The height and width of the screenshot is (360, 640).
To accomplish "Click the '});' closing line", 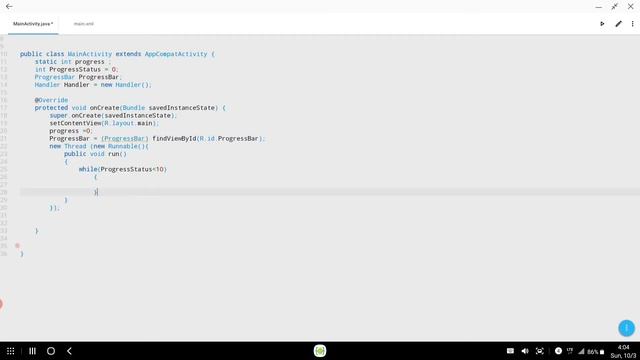I will (x=54, y=208).
